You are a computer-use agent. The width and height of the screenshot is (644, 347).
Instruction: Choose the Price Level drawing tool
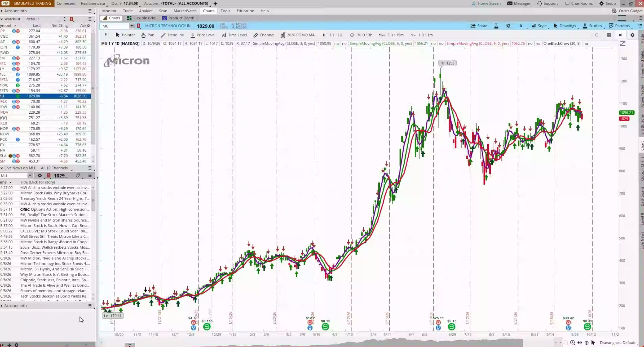pyautogui.click(x=203, y=35)
